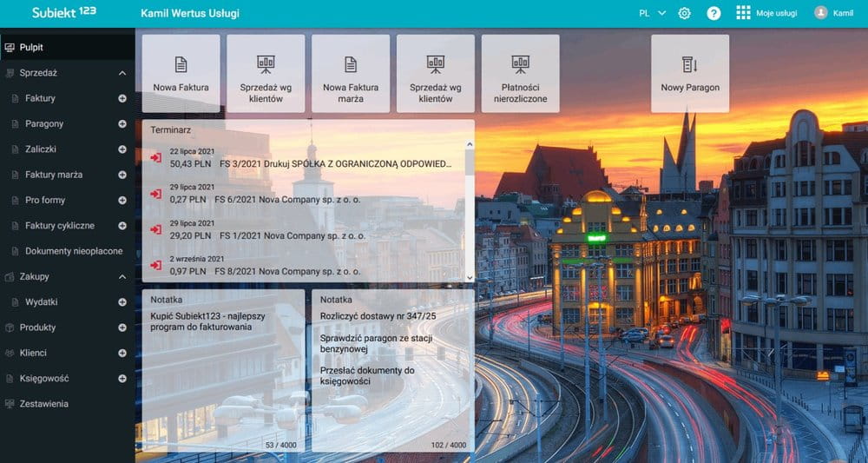The width and height of the screenshot is (868, 463).
Task: Open Zestawienia in the sidebar
Action: click(45, 404)
